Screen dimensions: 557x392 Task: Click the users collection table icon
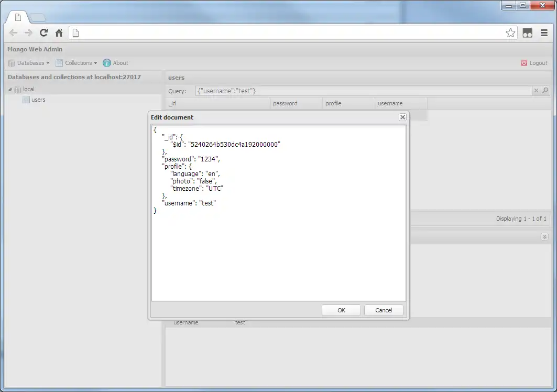(x=26, y=100)
